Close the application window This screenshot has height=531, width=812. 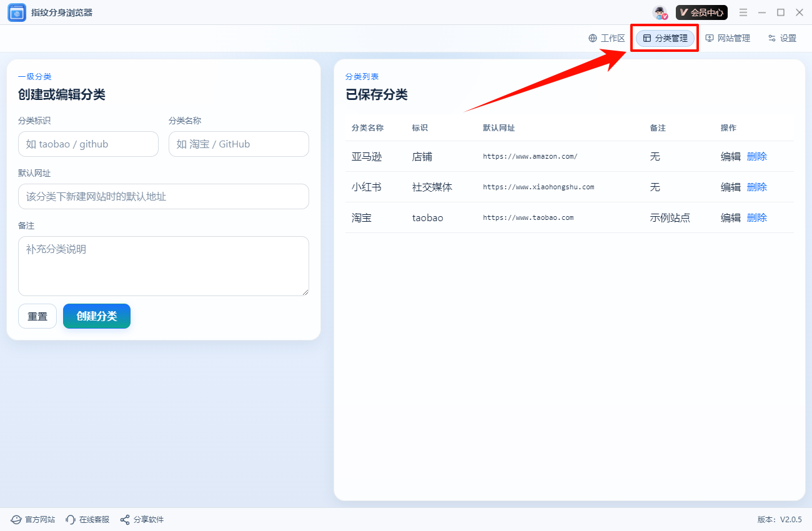pyautogui.click(x=800, y=12)
